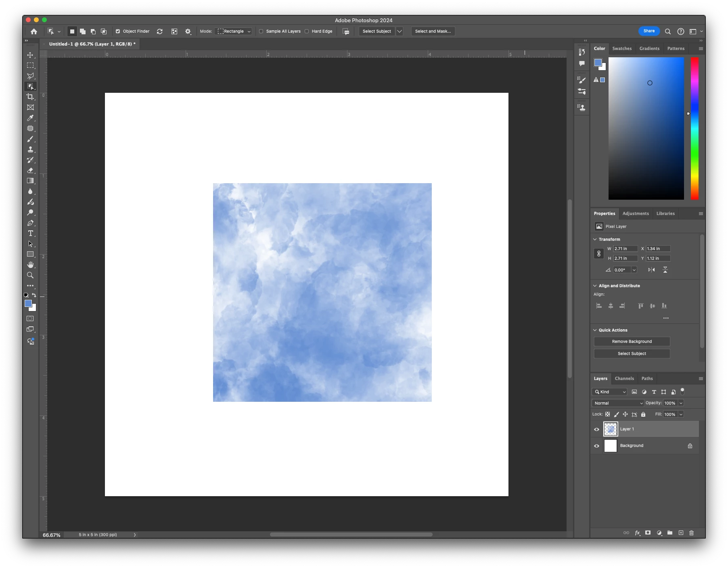Select the Gradient tool
Screen dimensions: 728x568
[30, 181]
